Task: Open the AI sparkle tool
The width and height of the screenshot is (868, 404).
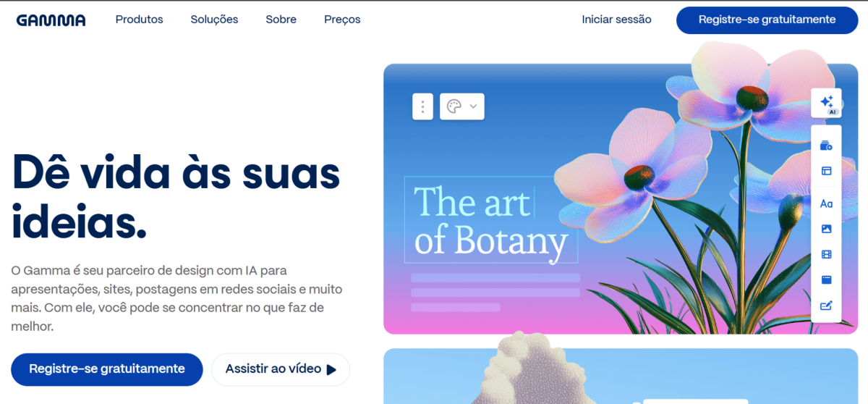Action: [x=826, y=104]
